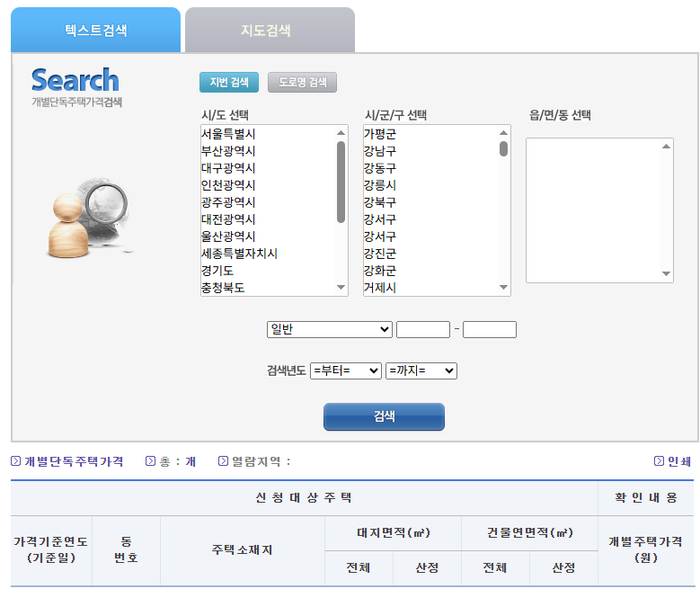Select 부산광역시 in the 시/도 list
The image size is (700, 598).
pos(268,151)
